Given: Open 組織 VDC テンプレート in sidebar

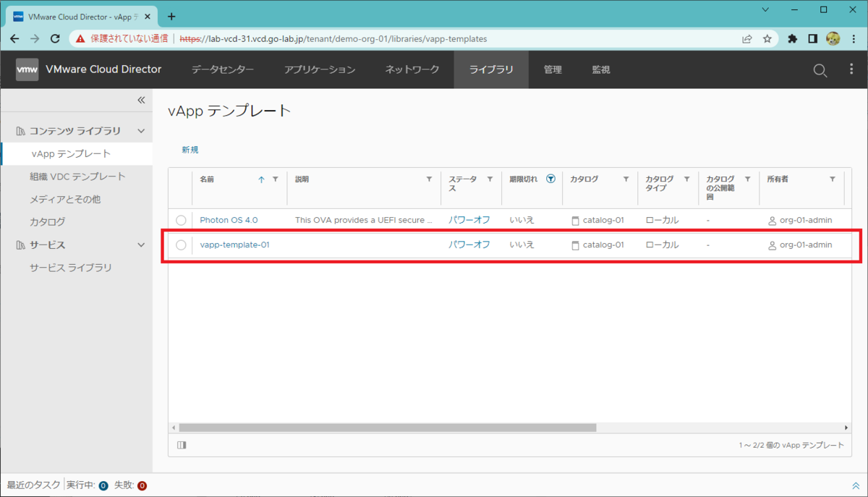Looking at the screenshot, I should (x=77, y=177).
